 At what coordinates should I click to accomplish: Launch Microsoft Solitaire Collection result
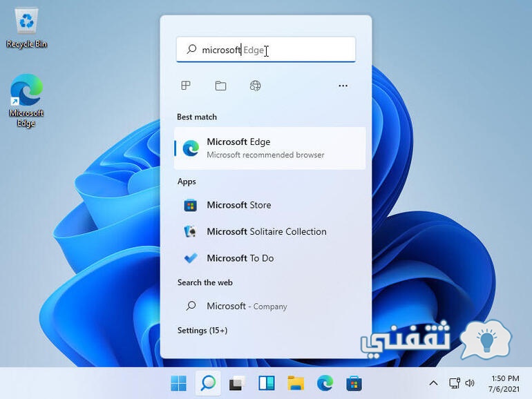pos(269,231)
